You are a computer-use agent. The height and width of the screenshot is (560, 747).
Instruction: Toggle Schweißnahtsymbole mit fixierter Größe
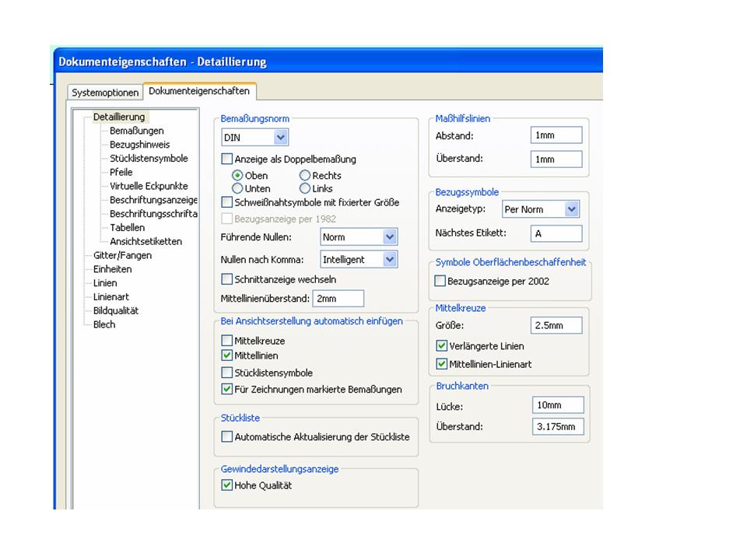pos(227,202)
